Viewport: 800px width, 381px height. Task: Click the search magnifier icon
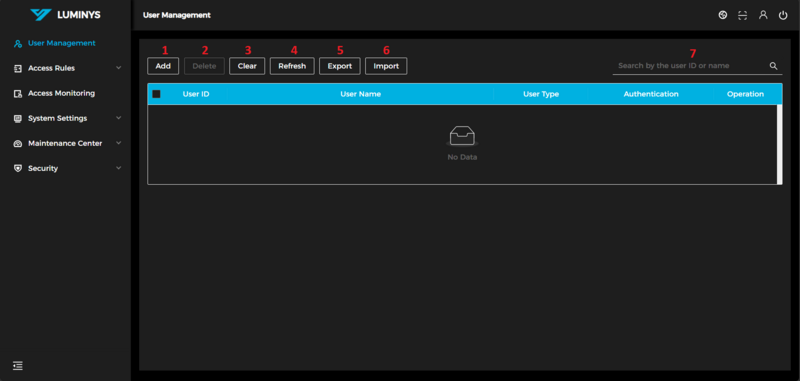(773, 66)
